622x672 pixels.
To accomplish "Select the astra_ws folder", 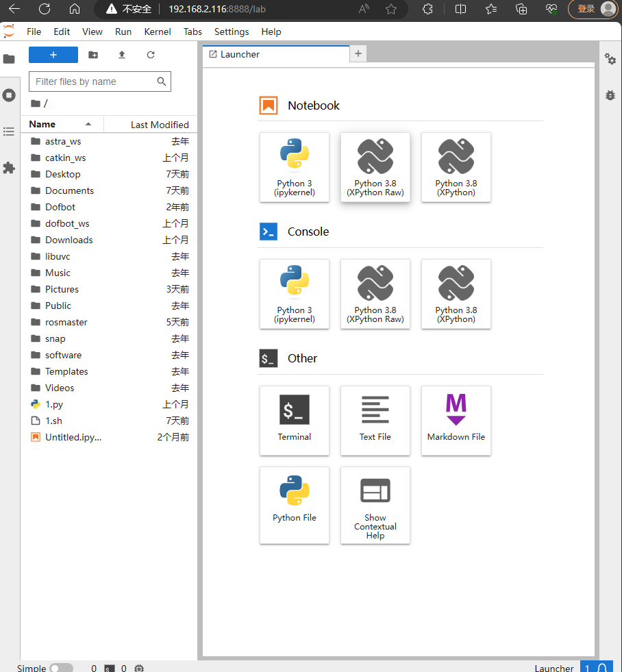I will 110,141.
